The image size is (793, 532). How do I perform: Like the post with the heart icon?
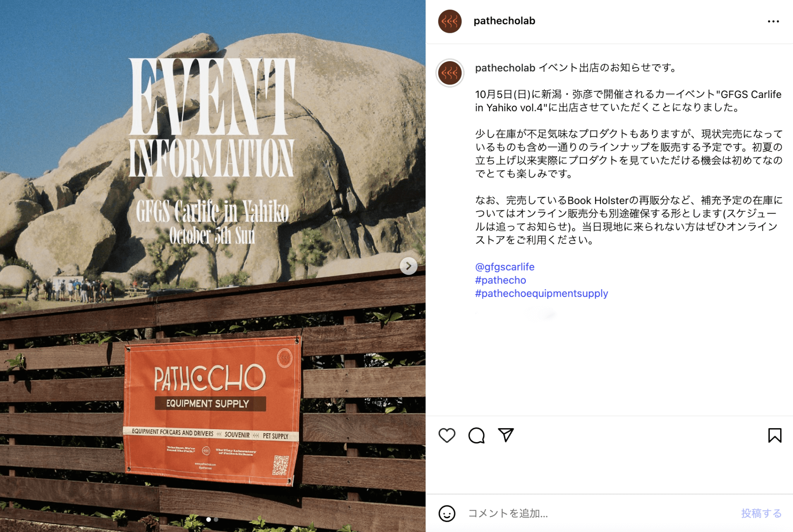pos(447,435)
